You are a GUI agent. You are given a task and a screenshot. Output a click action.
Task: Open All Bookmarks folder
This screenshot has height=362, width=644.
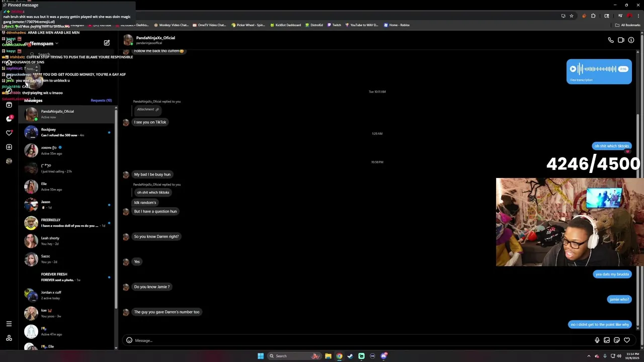pyautogui.click(x=628, y=25)
